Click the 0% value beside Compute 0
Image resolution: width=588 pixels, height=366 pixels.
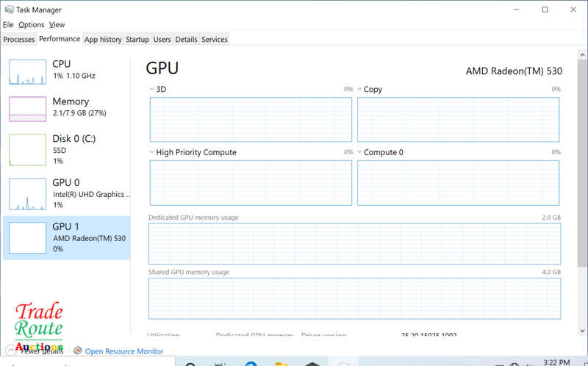556,152
